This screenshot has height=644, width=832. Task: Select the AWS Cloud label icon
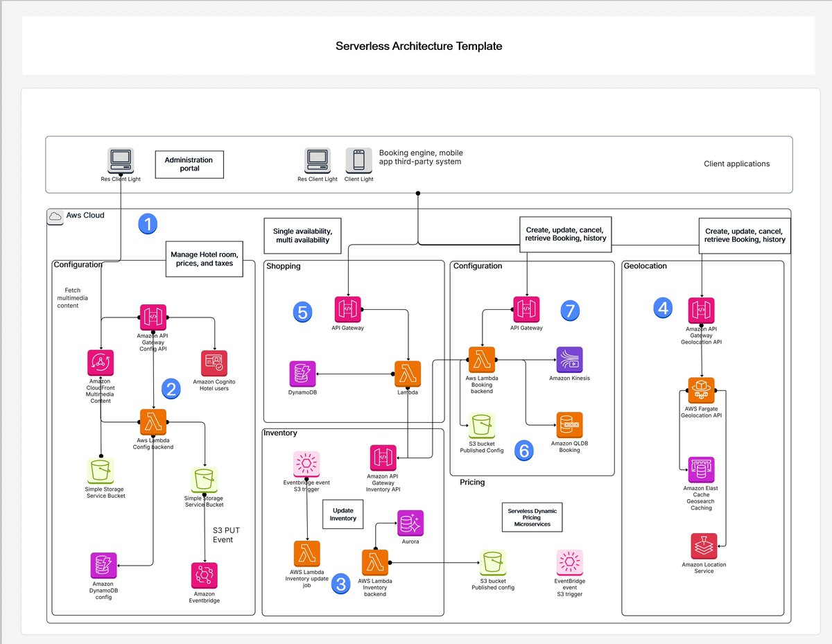(x=55, y=216)
